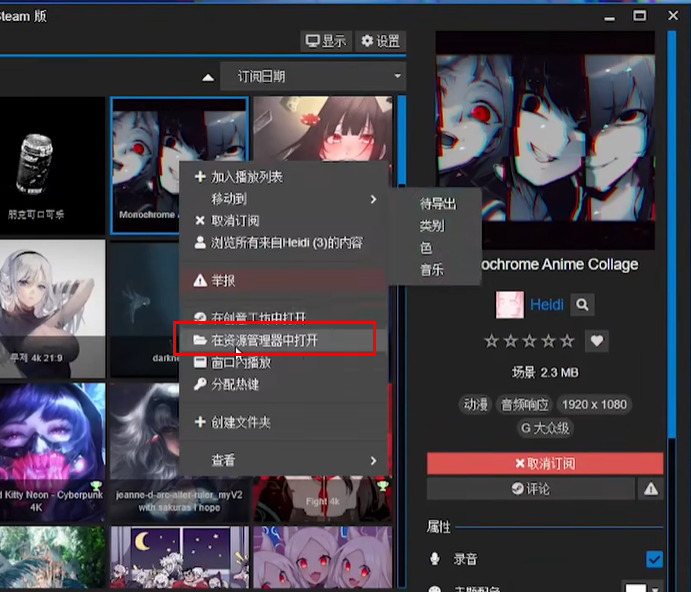
Task: Click the ascending sort arrow icon
Action: pyautogui.click(x=208, y=77)
